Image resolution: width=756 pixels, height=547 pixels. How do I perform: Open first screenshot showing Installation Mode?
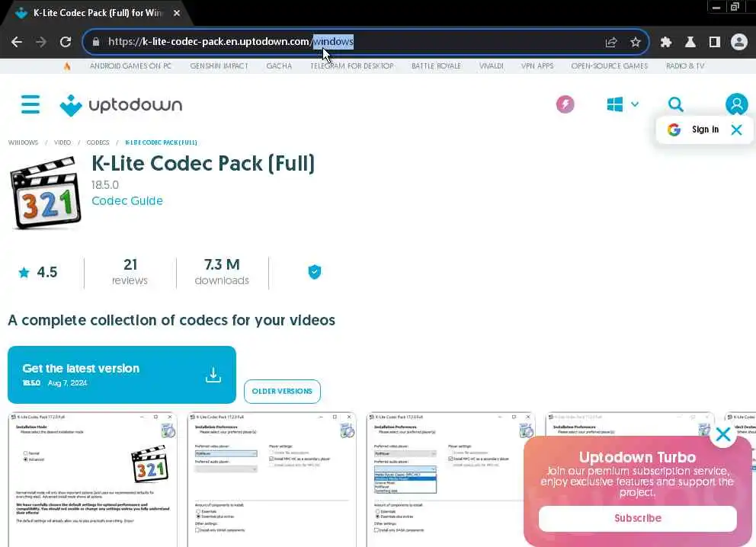pyautogui.click(x=92, y=479)
